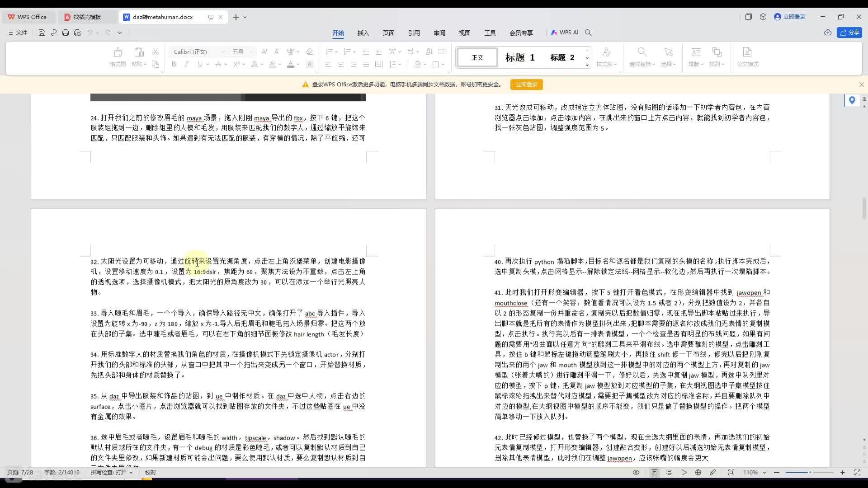Open 文件 menu

pos(18,33)
